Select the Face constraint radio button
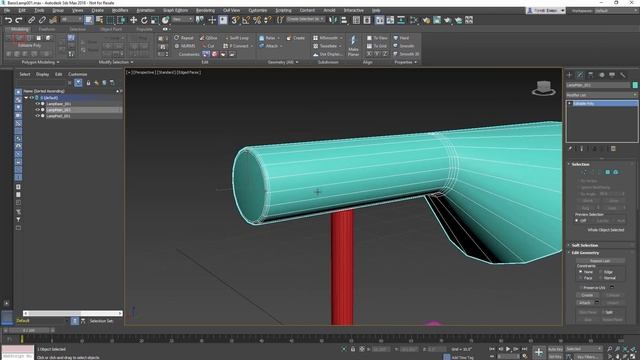This screenshot has width=640, height=360. [x=580, y=278]
